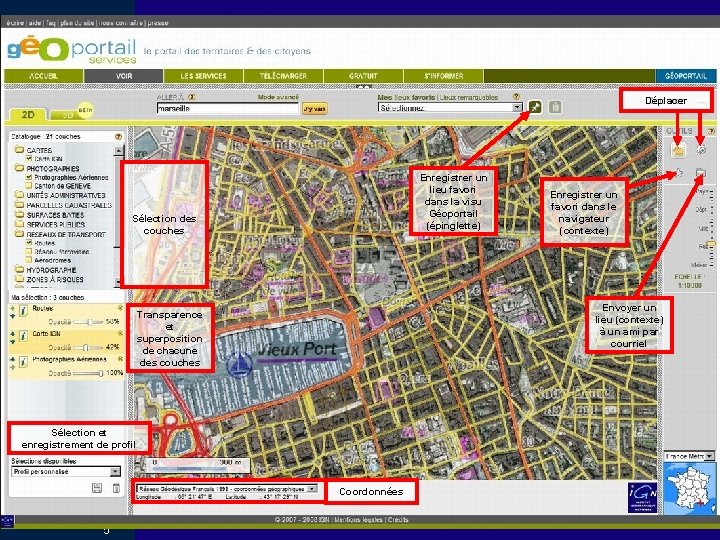Click info icon of Photographies Aériennes selection
720x540 pixels.
[x=23, y=363]
